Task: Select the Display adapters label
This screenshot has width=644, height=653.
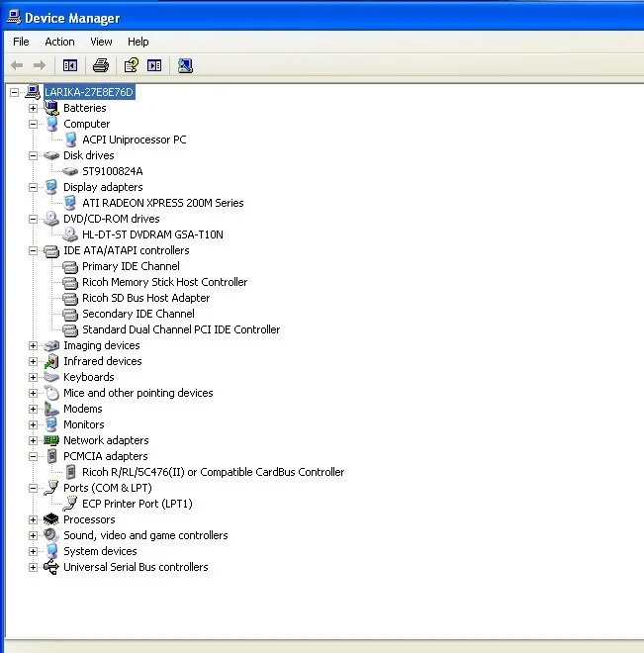Action: 103,187
